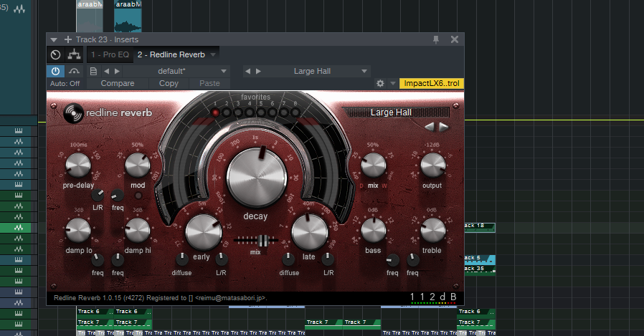Click the bypass icon next to power button
This screenshot has height=336, width=644.
tap(74, 71)
